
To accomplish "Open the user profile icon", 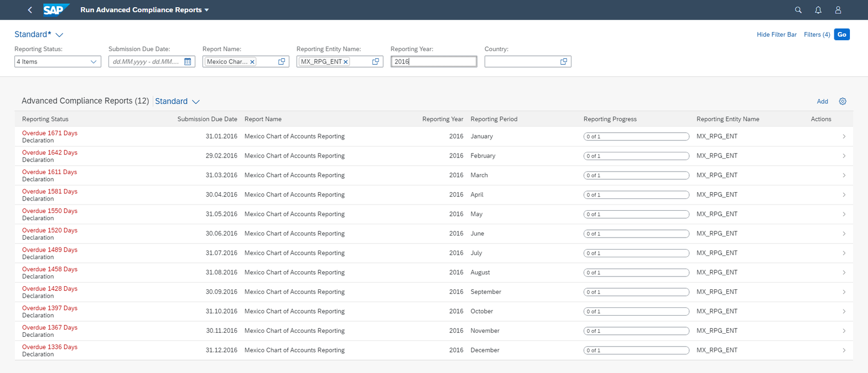I will pyautogui.click(x=838, y=10).
